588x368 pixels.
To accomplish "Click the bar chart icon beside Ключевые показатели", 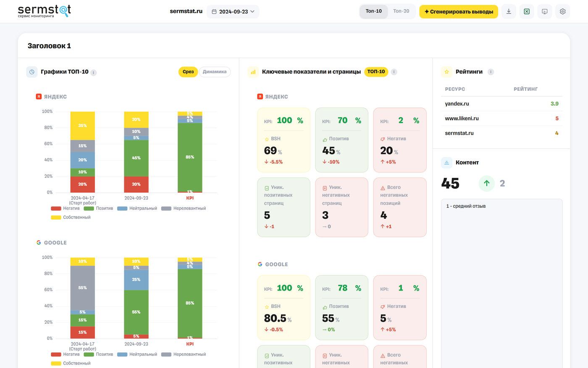I will point(253,72).
